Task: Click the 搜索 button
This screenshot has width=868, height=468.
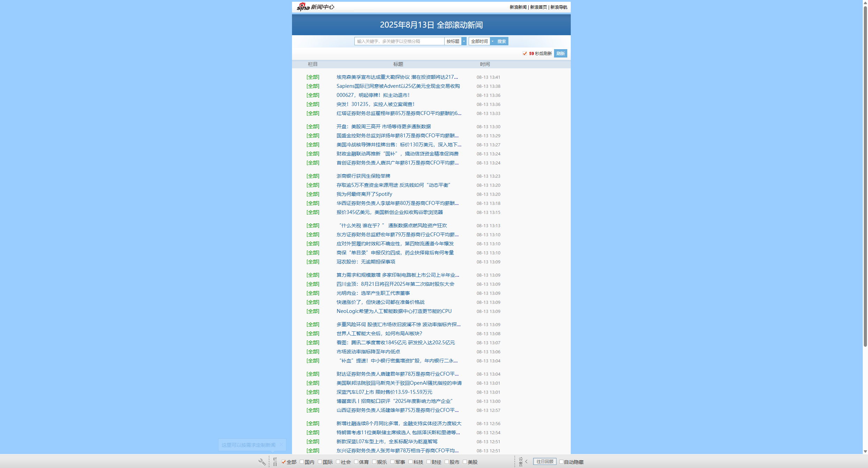Action: pos(502,41)
